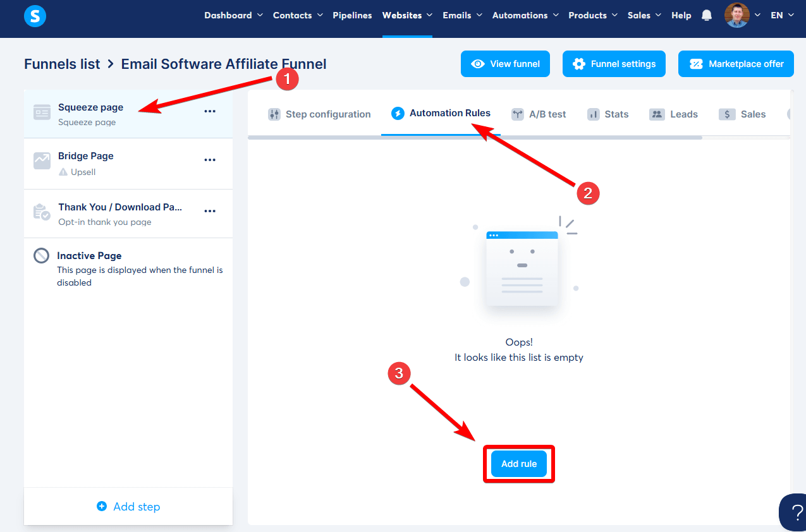The image size is (806, 532).
Task: Go to Pipelines
Action: 352,15
